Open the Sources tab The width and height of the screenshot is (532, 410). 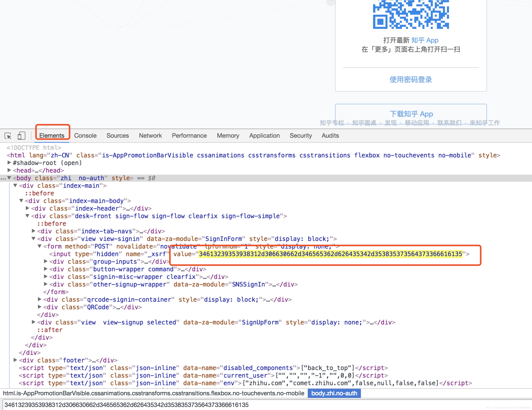[x=118, y=136]
